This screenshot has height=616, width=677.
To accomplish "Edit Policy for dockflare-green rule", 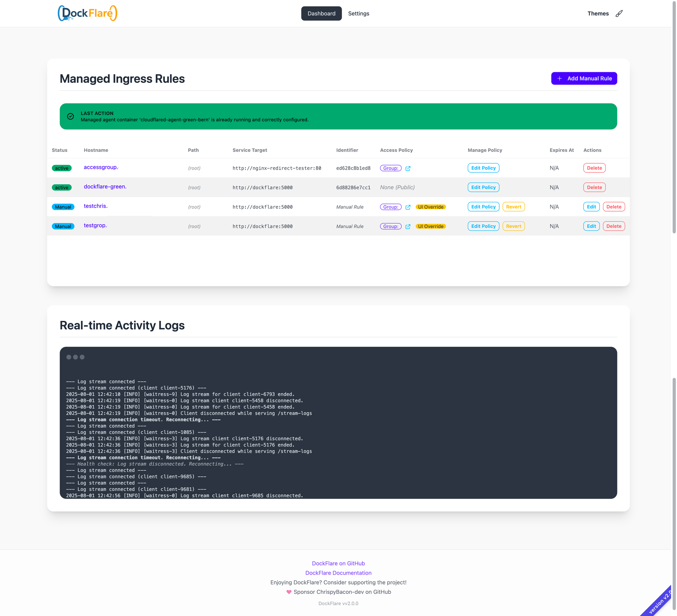I will [483, 187].
